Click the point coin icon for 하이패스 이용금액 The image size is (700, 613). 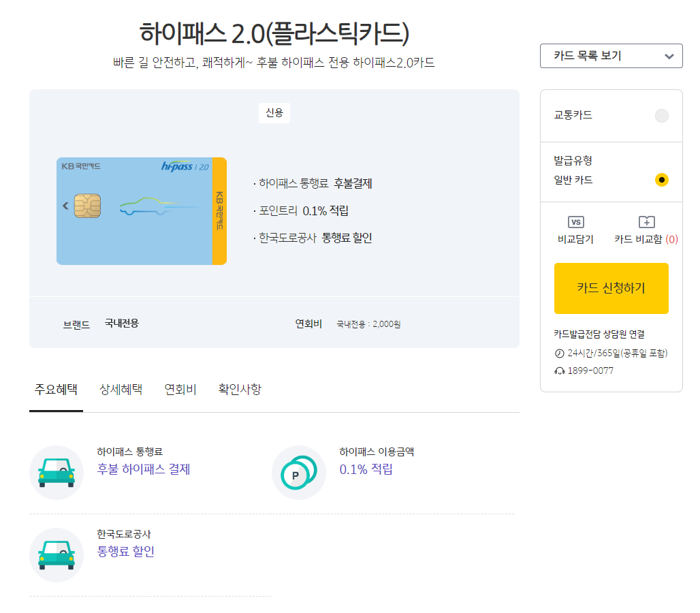coord(299,473)
